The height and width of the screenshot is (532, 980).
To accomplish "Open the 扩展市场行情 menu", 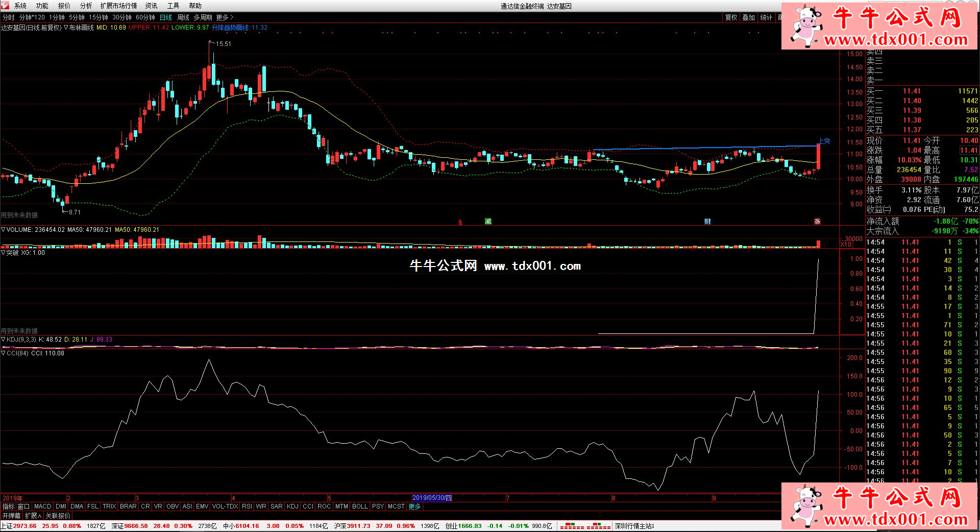I will pyautogui.click(x=119, y=6).
